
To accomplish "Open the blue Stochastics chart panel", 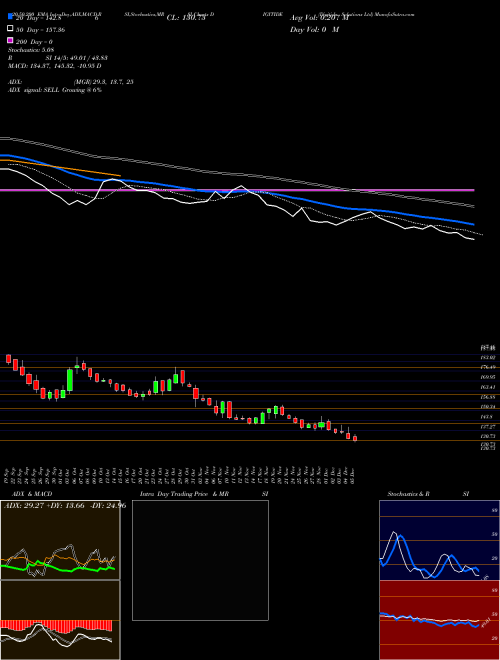I will click(x=439, y=540).
